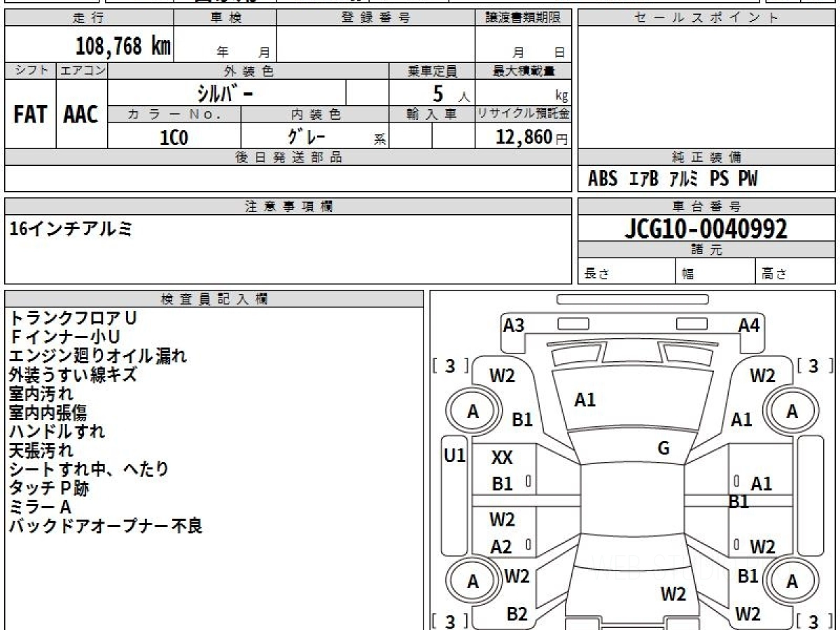Select the interior color グレー

point(307,136)
